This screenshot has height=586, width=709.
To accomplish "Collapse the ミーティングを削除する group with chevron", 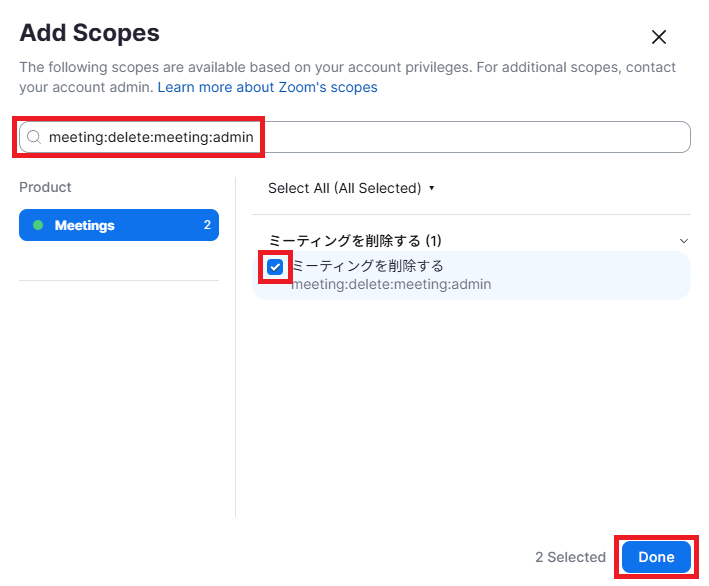I will (x=684, y=241).
